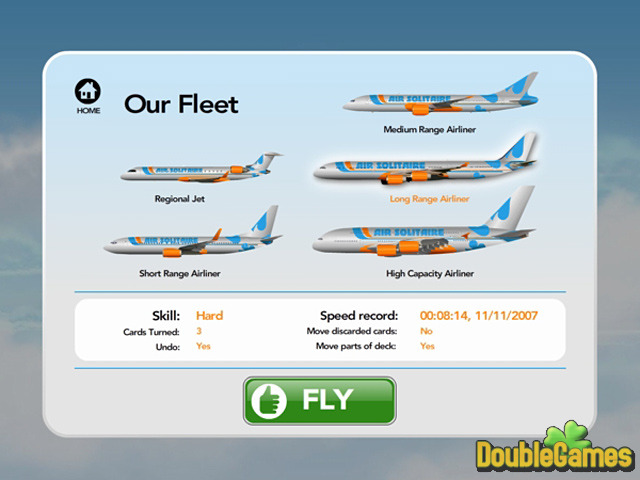Open the DoubleGames clover logo
640x480 pixels.
pos(555,447)
